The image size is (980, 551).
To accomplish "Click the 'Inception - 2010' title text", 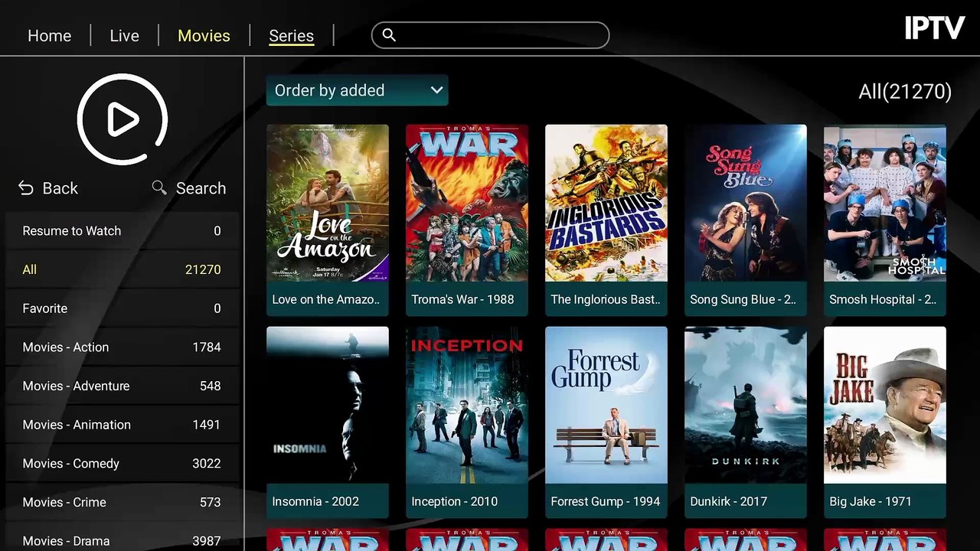I will coord(455,501).
